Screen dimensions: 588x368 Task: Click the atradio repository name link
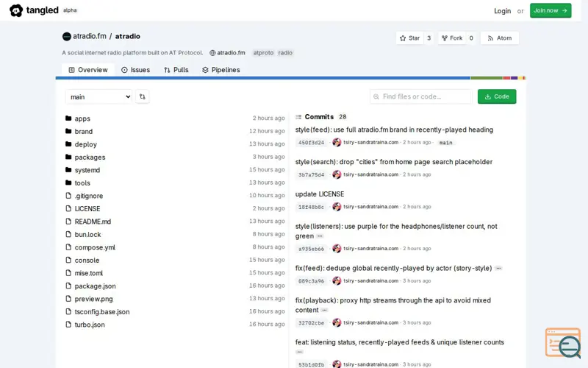(x=127, y=36)
